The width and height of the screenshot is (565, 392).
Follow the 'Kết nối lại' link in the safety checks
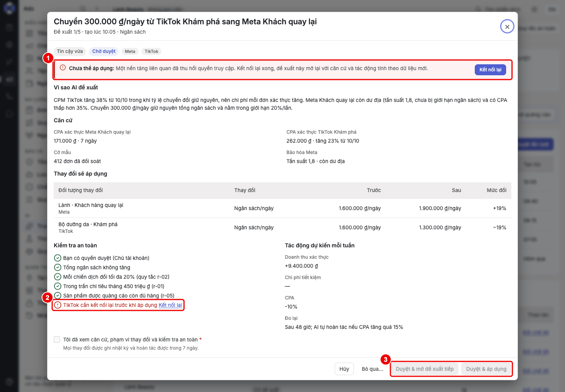170,305
